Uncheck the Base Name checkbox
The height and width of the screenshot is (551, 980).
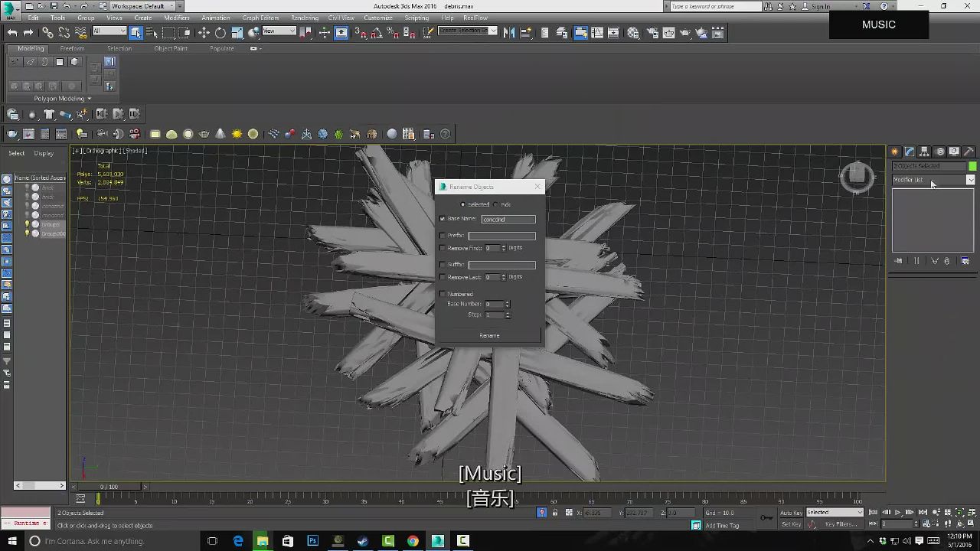click(443, 219)
